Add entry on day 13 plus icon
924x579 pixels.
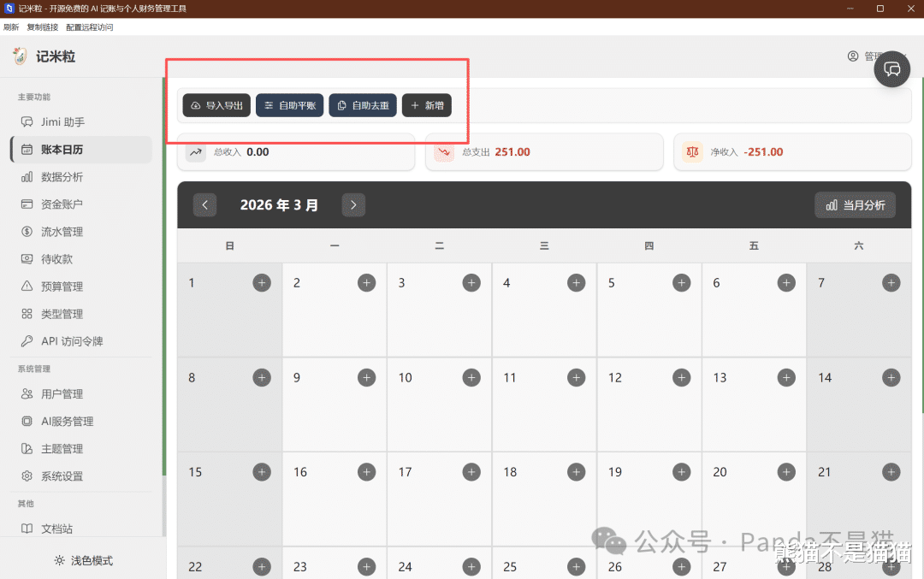coord(786,377)
